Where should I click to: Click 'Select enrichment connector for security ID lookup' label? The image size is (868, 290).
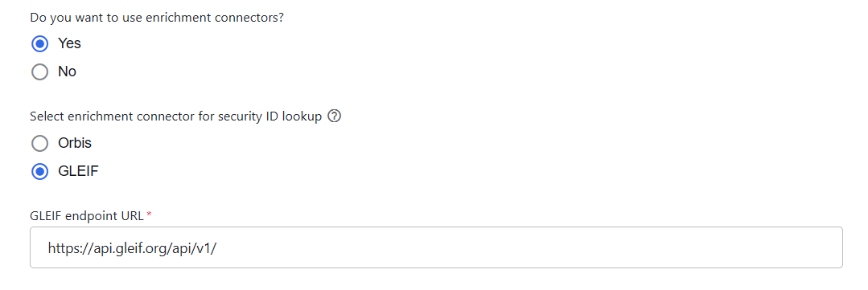point(176,116)
